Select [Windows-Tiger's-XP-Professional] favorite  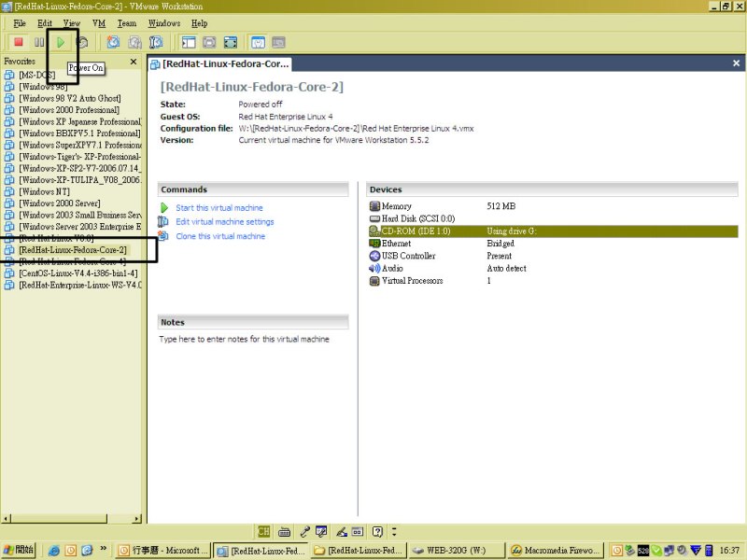80,157
